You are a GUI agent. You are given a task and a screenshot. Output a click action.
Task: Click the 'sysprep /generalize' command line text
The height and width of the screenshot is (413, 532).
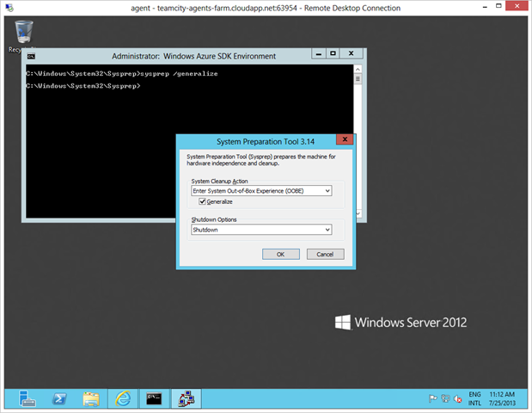click(179, 74)
